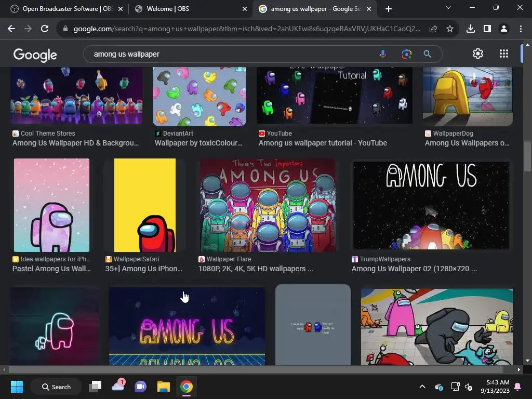Open a new browser tab

389,9
